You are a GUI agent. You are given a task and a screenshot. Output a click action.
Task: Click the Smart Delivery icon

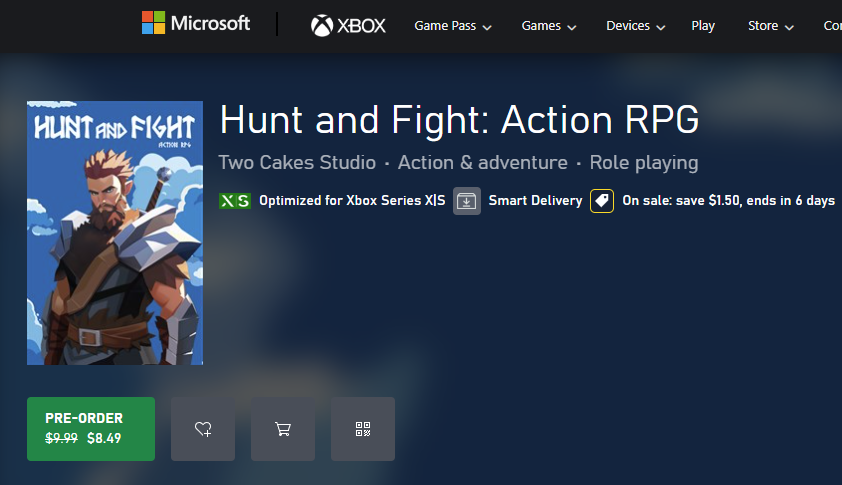[x=467, y=201]
